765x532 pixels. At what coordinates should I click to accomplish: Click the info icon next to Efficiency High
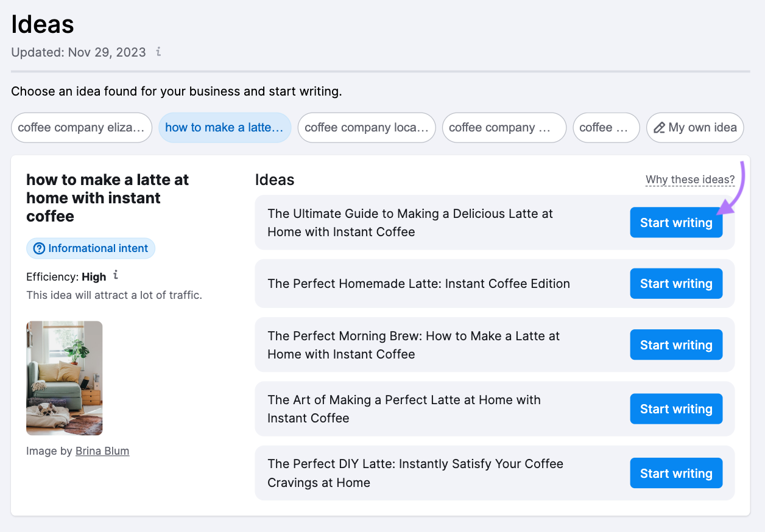[116, 276]
